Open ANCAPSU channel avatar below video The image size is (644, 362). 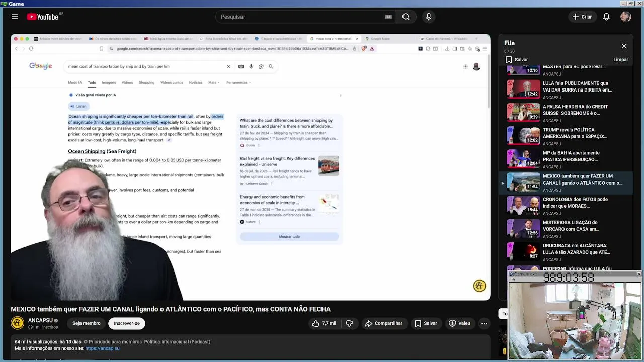pyautogui.click(x=17, y=323)
